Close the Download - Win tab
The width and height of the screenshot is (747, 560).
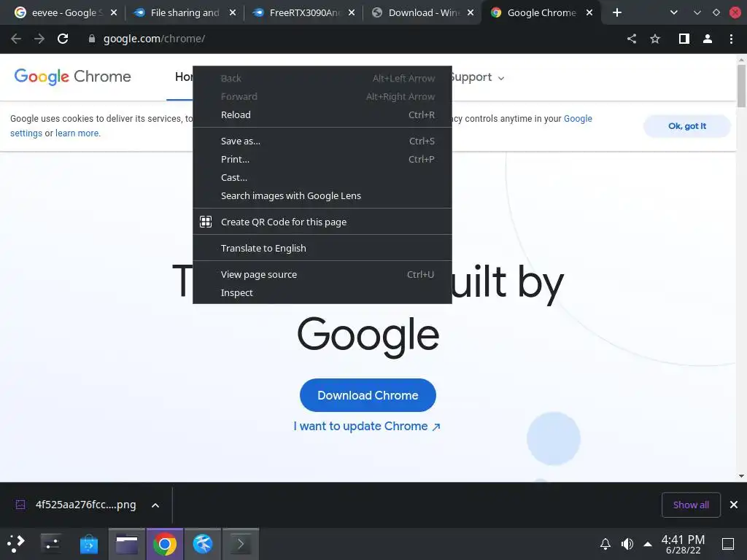(x=471, y=12)
